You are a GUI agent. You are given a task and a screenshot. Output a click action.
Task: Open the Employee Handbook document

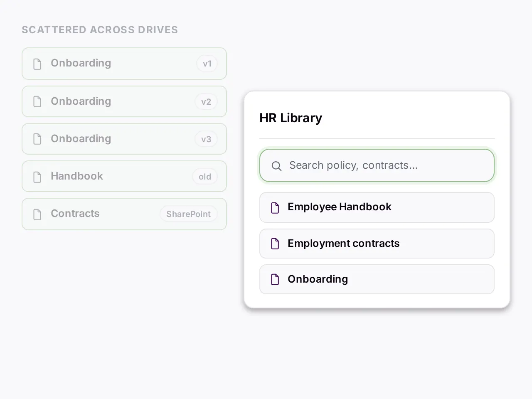pyautogui.click(x=377, y=207)
